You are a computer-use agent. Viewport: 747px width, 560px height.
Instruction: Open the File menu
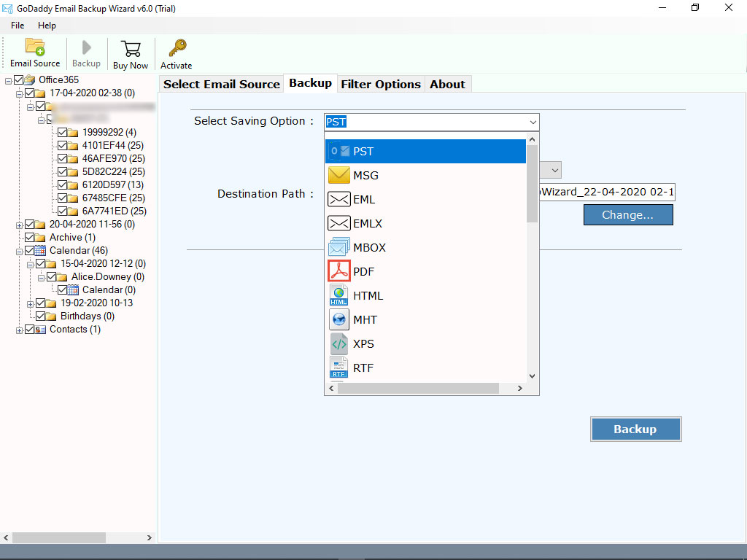point(18,26)
